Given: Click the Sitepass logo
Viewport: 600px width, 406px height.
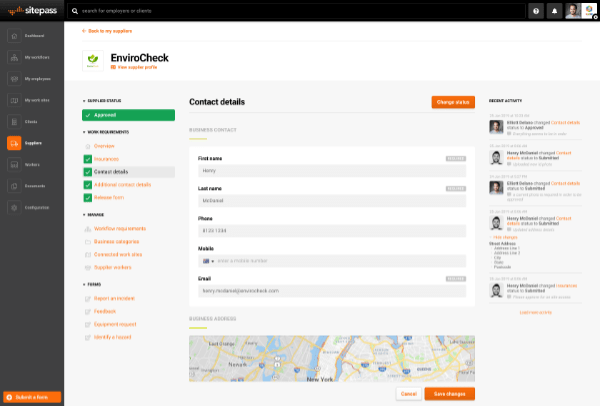Looking at the screenshot, I should [33, 11].
